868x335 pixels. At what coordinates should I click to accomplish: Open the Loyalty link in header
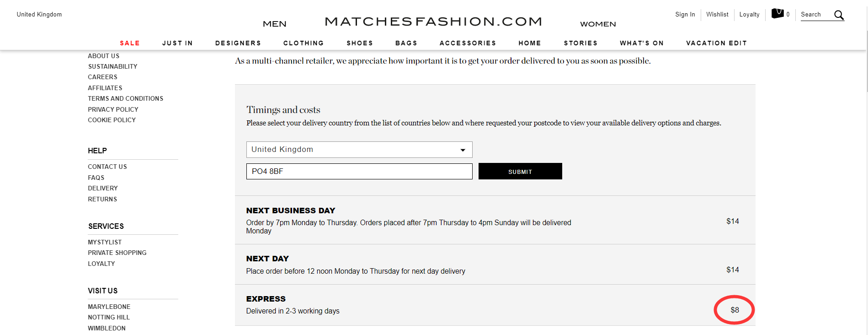pyautogui.click(x=749, y=15)
